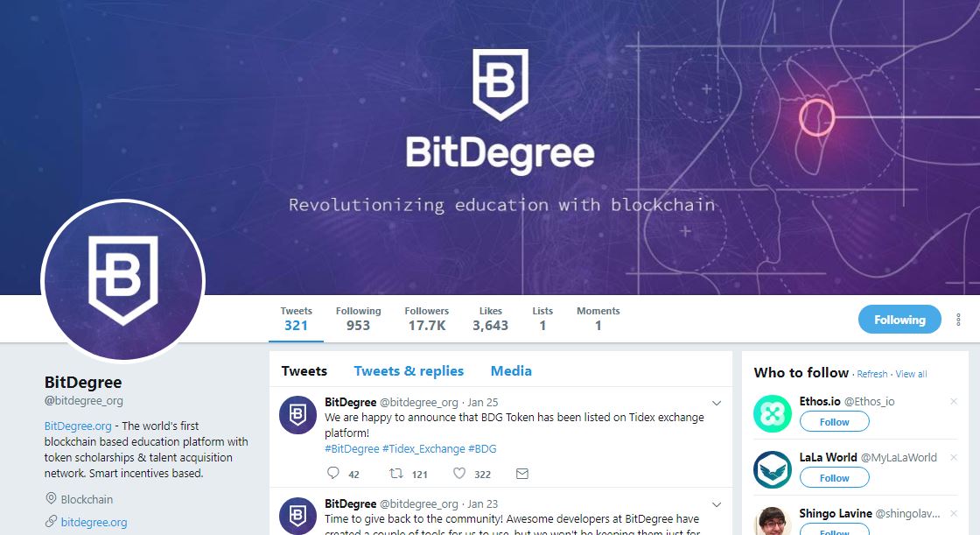Switch to the Media tab
980x535 pixels.
point(511,371)
